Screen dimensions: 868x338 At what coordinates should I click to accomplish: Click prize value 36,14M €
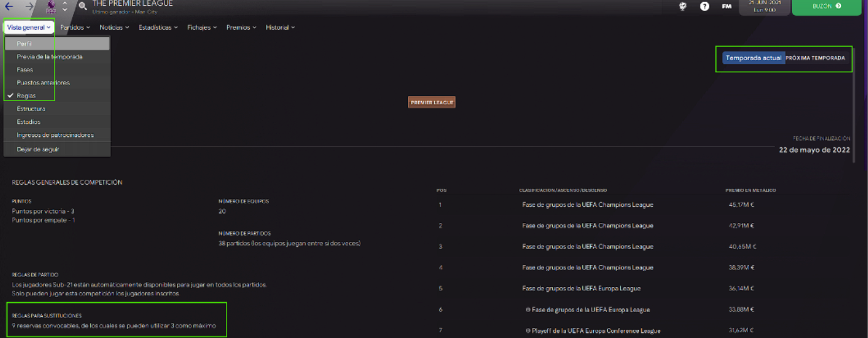pyautogui.click(x=741, y=288)
